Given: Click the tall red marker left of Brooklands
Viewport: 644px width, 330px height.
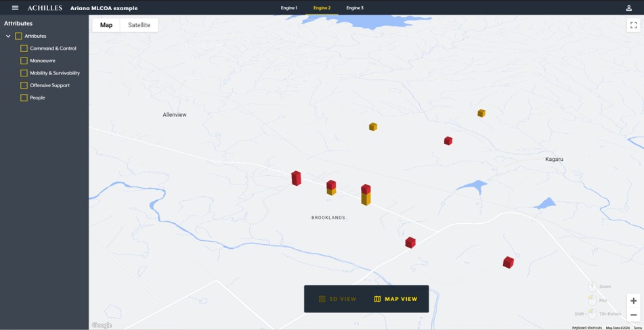Looking at the screenshot, I should [x=296, y=178].
